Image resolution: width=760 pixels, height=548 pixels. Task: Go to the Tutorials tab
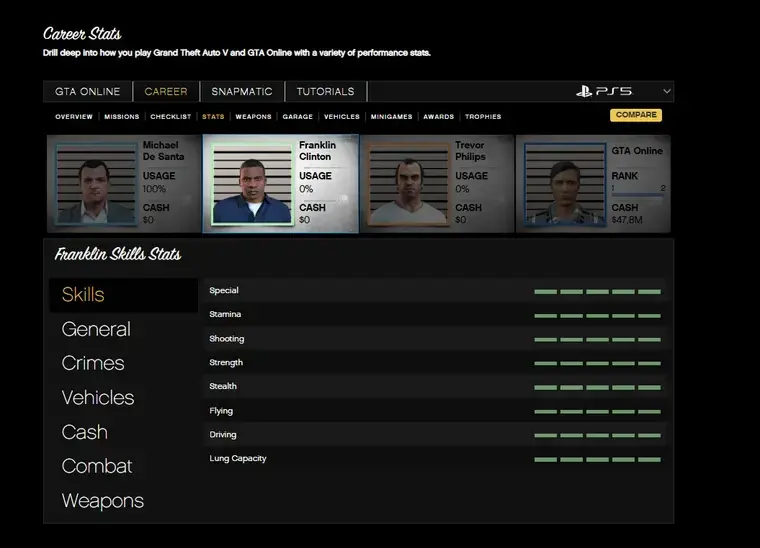point(325,92)
